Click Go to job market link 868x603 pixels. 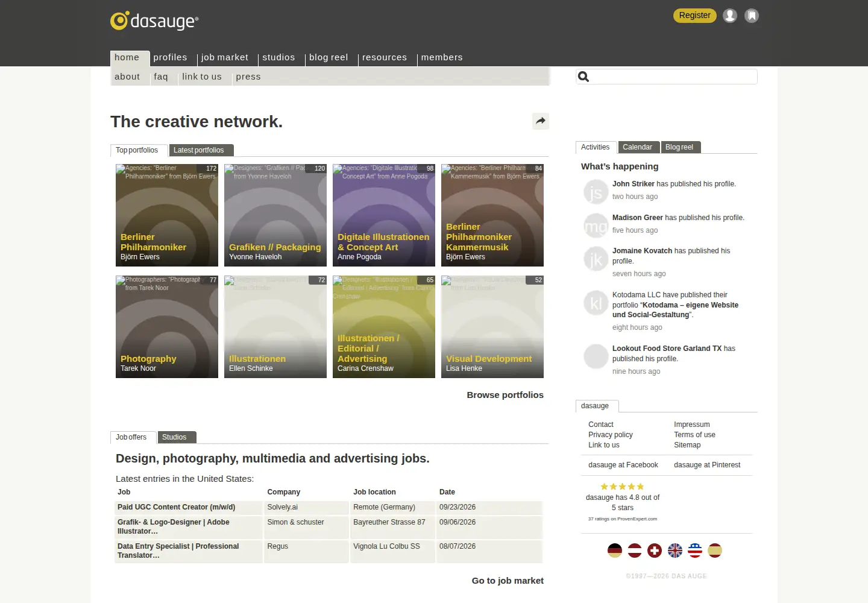click(x=508, y=581)
